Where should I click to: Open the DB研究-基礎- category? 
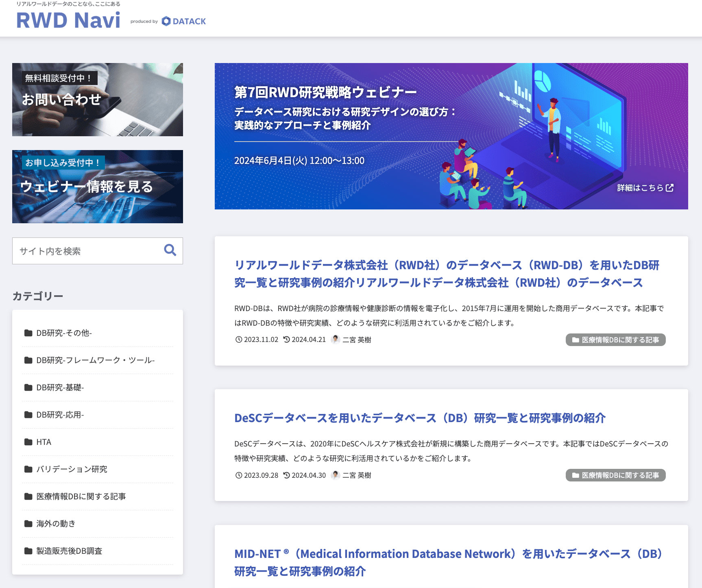click(98, 388)
